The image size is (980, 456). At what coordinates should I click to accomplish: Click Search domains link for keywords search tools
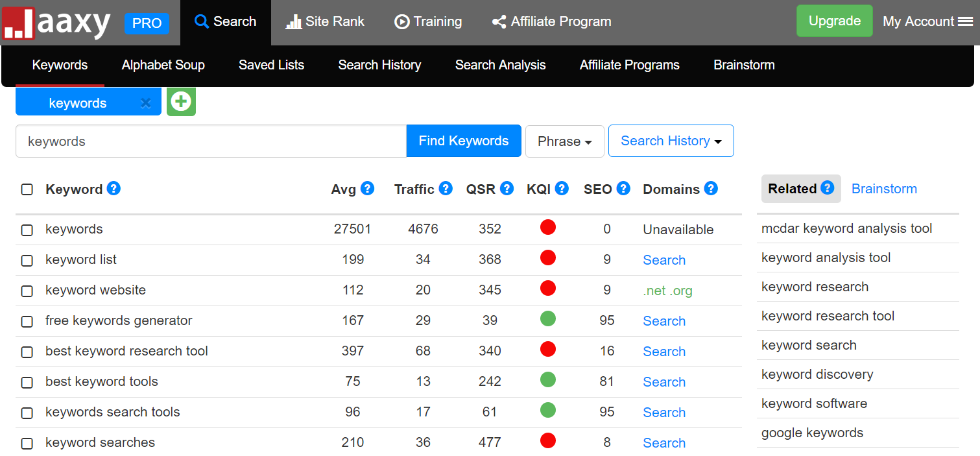coord(664,413)
